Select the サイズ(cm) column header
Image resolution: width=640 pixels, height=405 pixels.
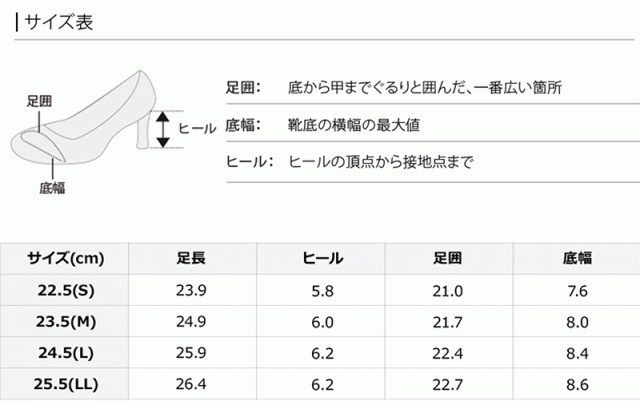pos(66,258)
